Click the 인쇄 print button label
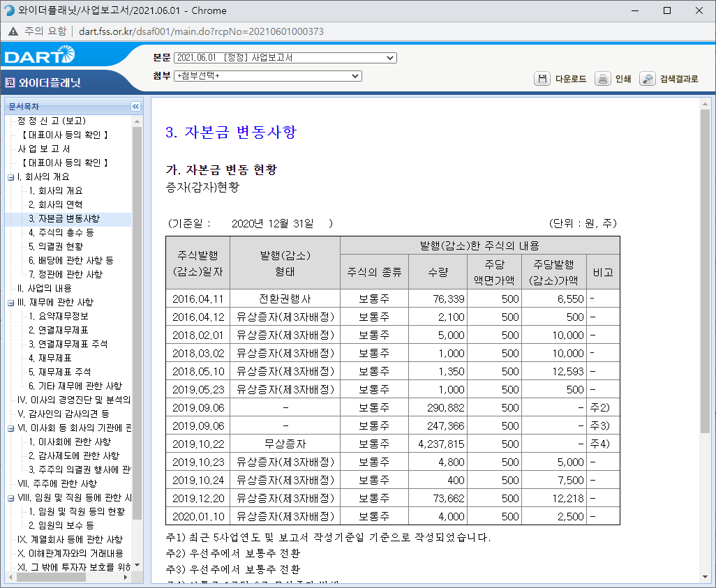 point(623,79)
